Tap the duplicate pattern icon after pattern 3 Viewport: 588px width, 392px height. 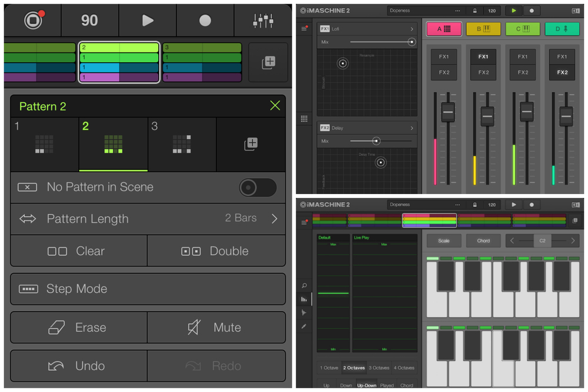pyautogui.click(x=251, y=144)
